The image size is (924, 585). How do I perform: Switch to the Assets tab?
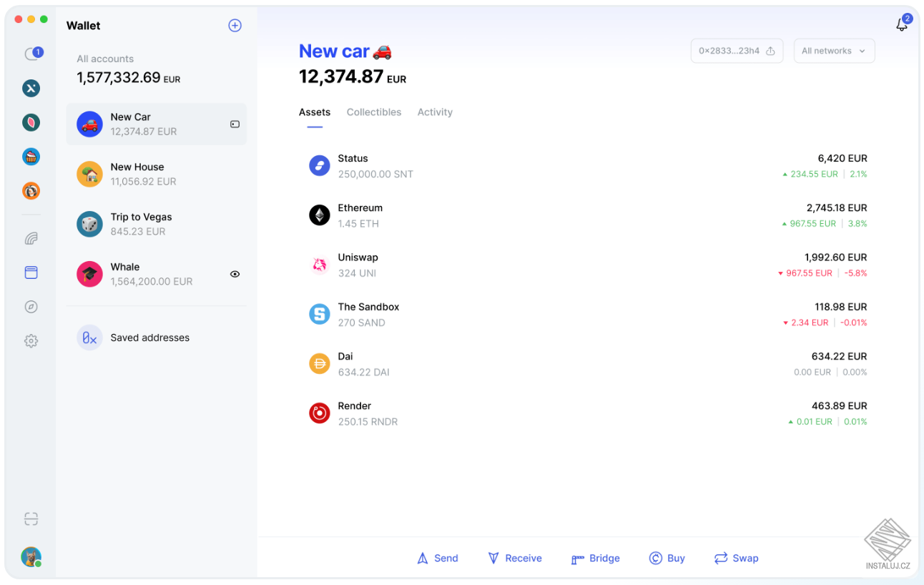coord(315,112)
